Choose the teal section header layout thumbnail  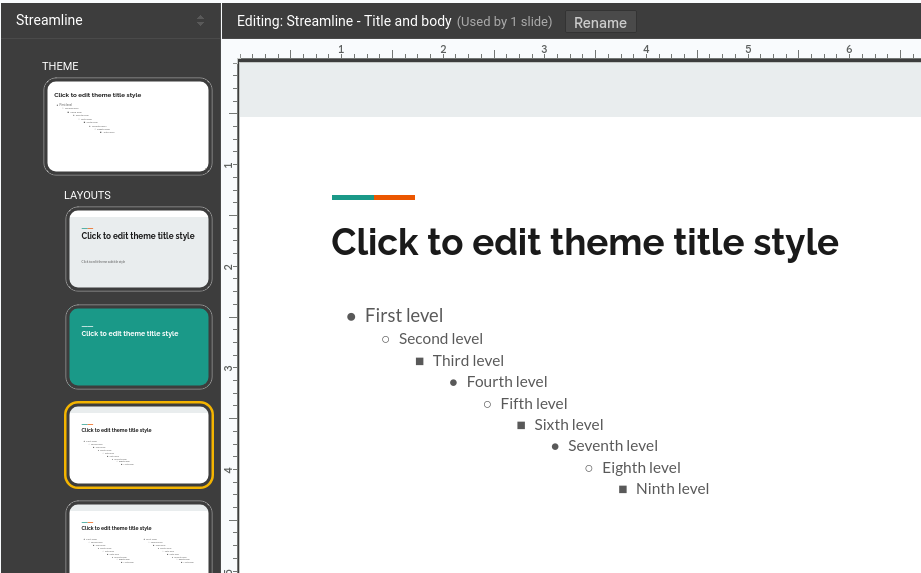tap(139, 347)
